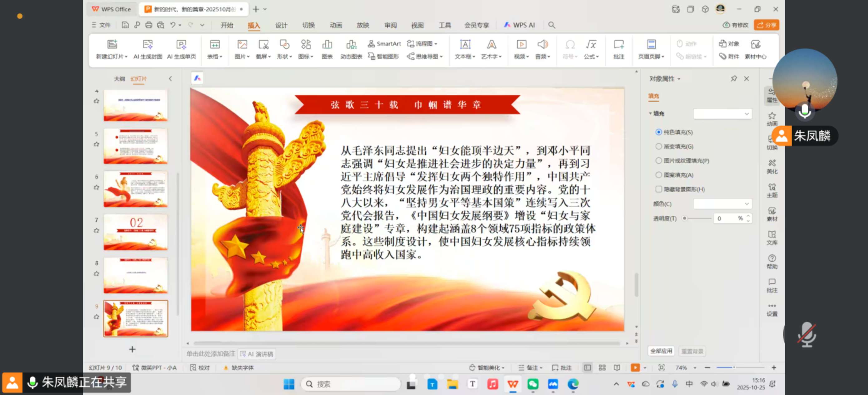Image resolution: width=868 pixels, height=395 pixels.
Task: Select slide 7 thumbnail with 02
Action: [x=136, y=232]
